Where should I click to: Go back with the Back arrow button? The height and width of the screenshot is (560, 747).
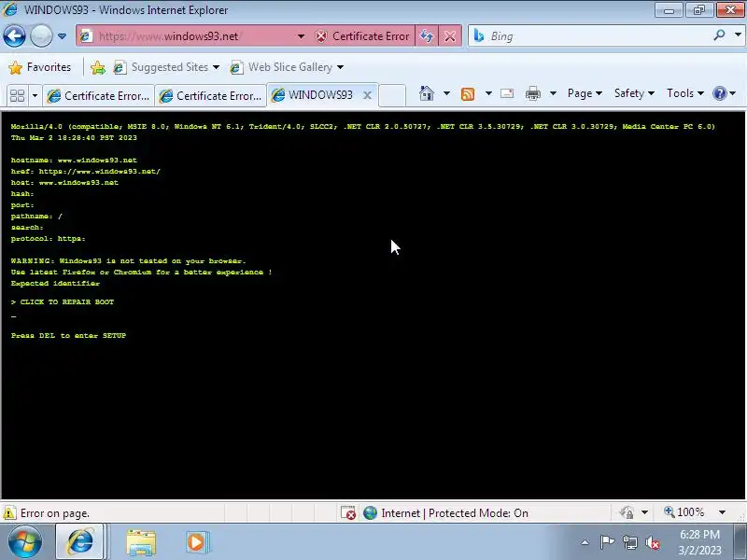14,35
